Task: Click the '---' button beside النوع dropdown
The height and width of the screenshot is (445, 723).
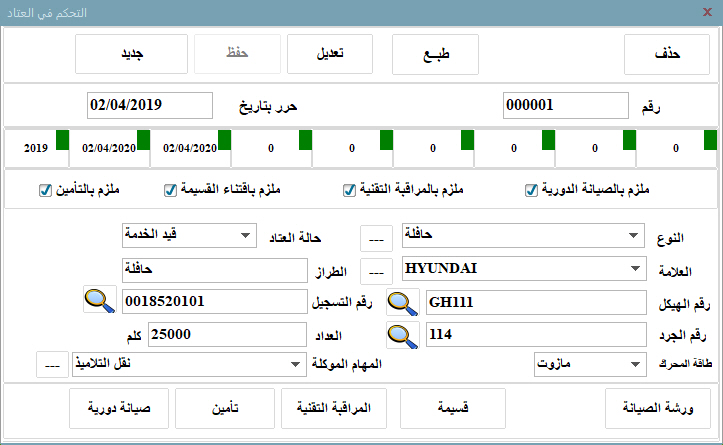Action: 377,240
